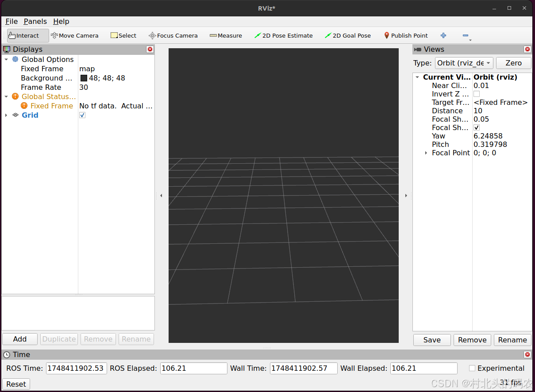Screen dimensions: 535x392
Task: Open the Panels menu
Action: (x=35, y=21)
